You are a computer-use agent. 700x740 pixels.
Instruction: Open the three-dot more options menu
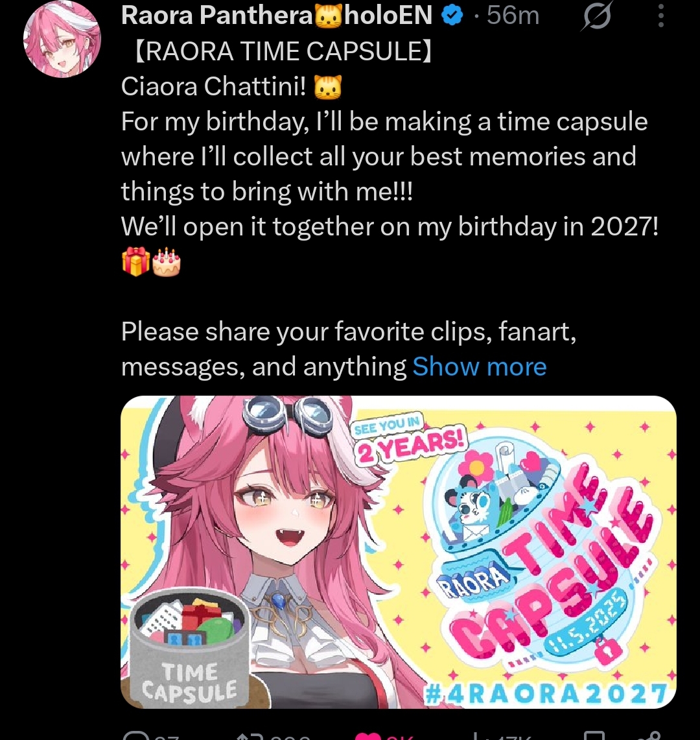point(661,16)
